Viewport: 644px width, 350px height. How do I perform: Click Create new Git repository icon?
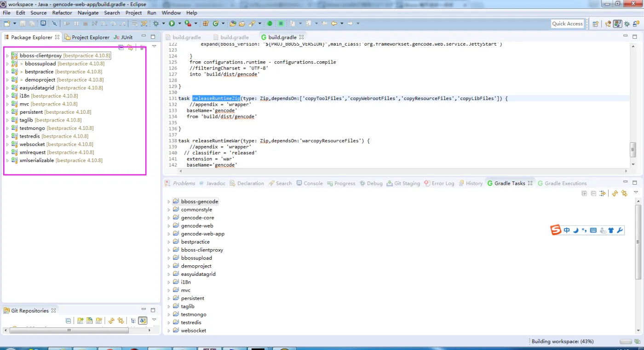tap(99, 321)
